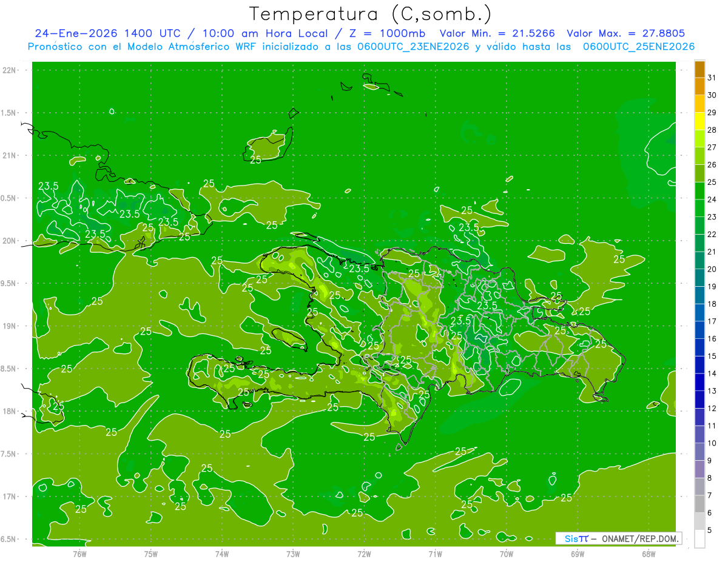Image resolution: width=728 pixels, height=562 pixels.
Task: Click the valid-until time "0600UTC_25ENE2026"
Action: tap(639, 47)
